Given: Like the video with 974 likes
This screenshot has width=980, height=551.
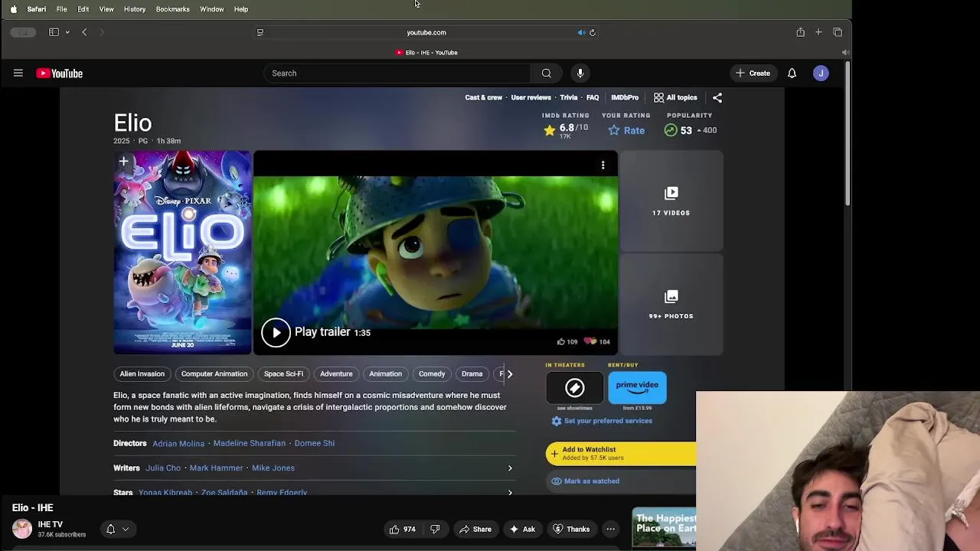Looking at the screenshot, I should (x=402, y=529).
